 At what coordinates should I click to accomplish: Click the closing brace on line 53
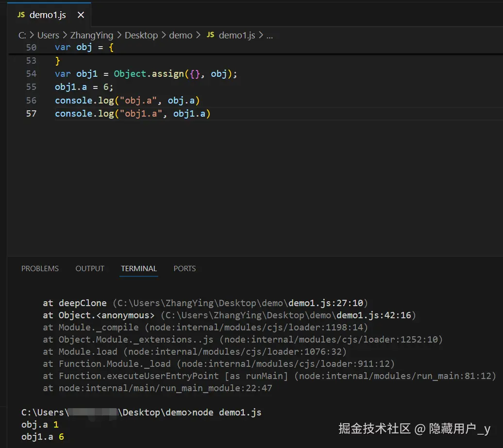pos(57,61)
